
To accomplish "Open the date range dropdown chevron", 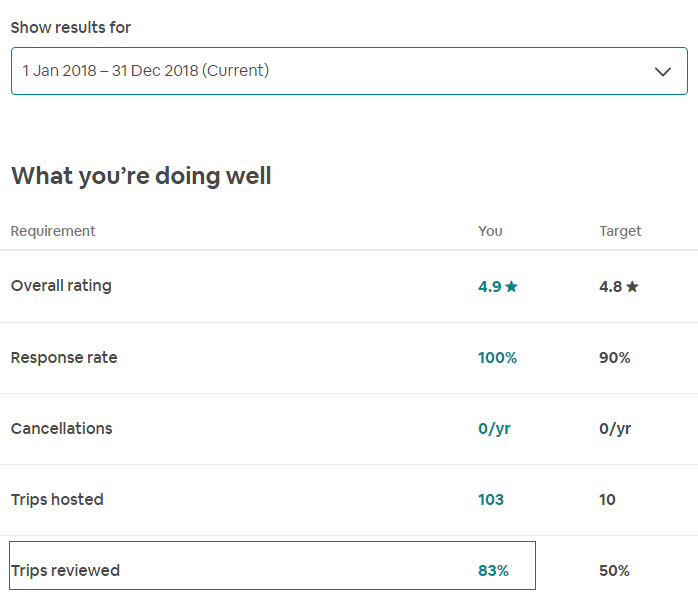I will coord(662,71).
